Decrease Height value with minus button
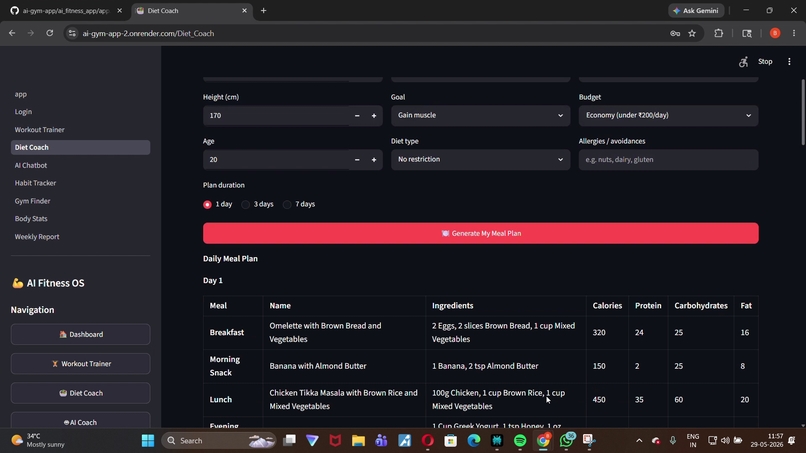806x453 pixels. [357, 116]
